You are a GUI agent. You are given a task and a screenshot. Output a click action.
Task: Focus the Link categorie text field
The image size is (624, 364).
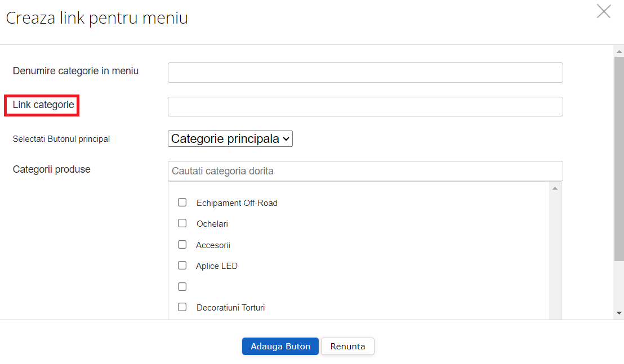coord(365,106)
